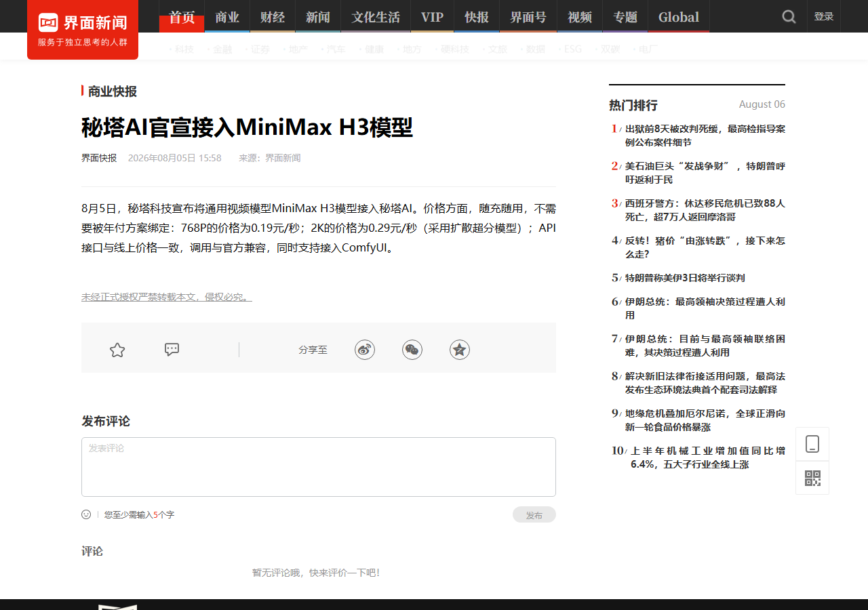Viewport: 868px width, 610px height.
Task: Open the VIP section
Action: [x=432, y=17]
